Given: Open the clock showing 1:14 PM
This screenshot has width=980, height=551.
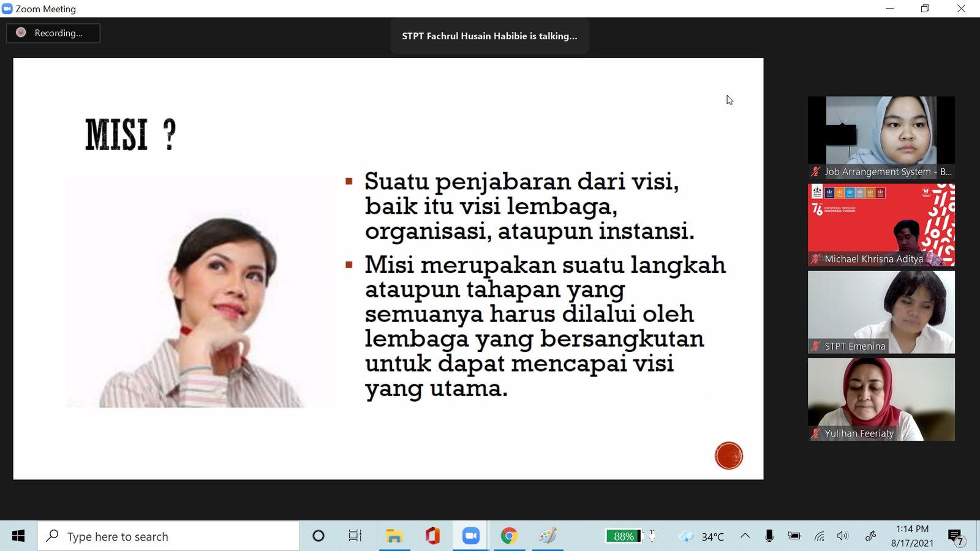Looking at the screenshot, I should [912, 536].
